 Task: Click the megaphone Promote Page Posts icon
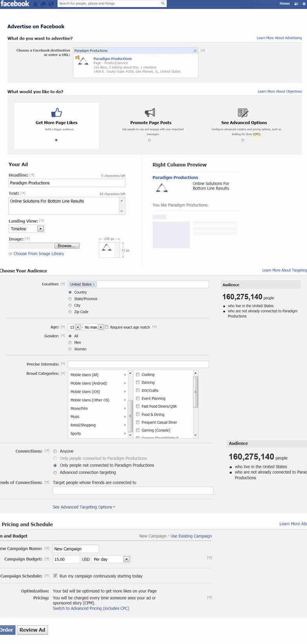click(x=150, y=113)
